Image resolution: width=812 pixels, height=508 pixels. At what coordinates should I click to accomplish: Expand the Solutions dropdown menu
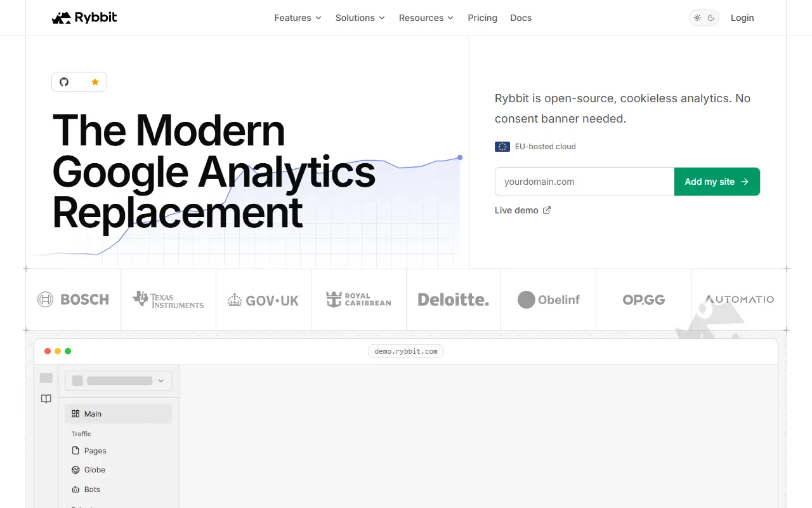(360, 18)
